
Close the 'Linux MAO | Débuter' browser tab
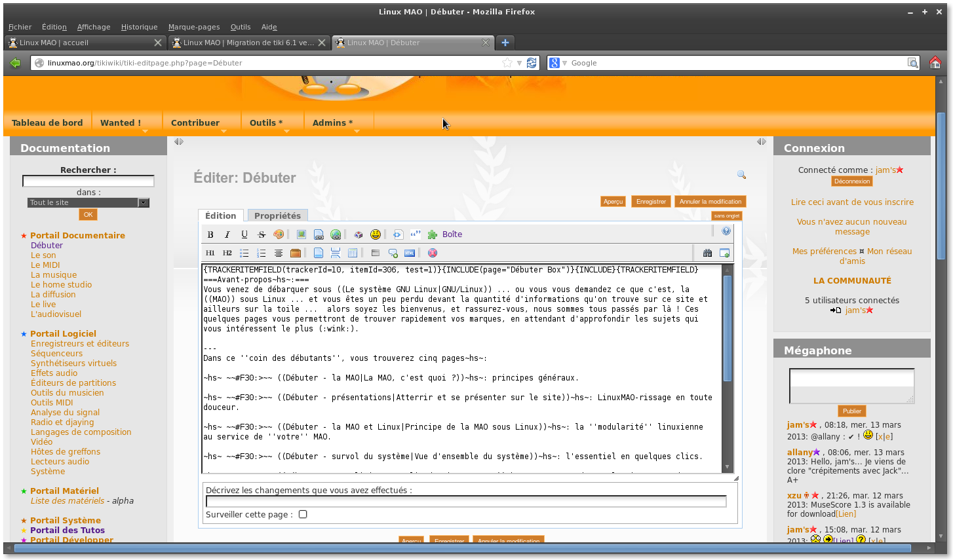[486, 43]
